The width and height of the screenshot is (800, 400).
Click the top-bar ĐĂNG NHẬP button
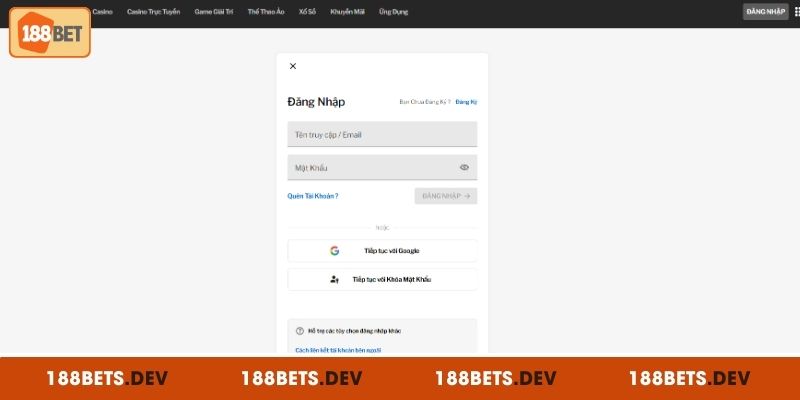pyautogui.click(x=765, y=12)
